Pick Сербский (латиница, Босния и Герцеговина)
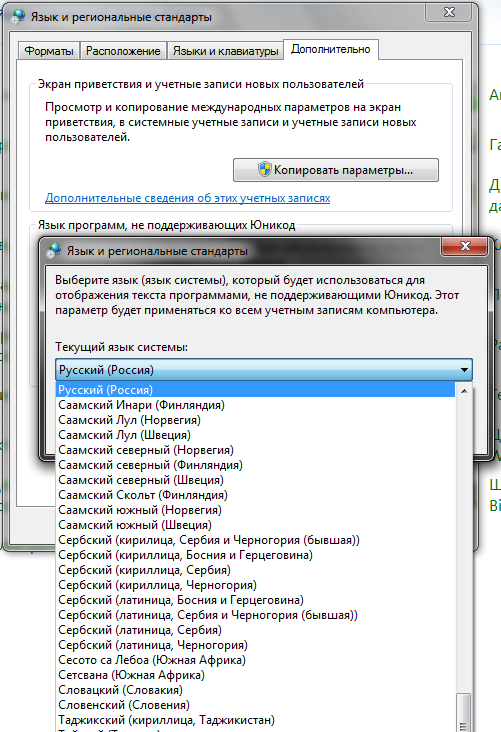The image size is (501, 732). (255, 600)
